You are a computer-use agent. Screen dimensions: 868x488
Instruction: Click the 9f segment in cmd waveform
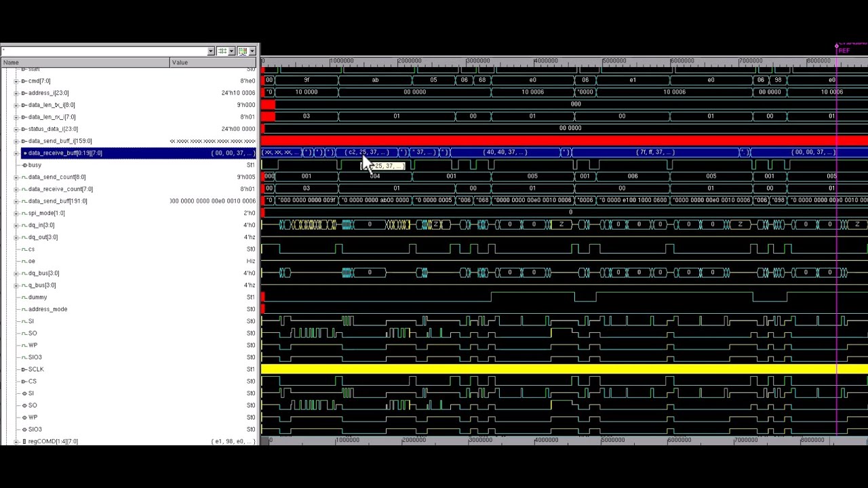306,80
